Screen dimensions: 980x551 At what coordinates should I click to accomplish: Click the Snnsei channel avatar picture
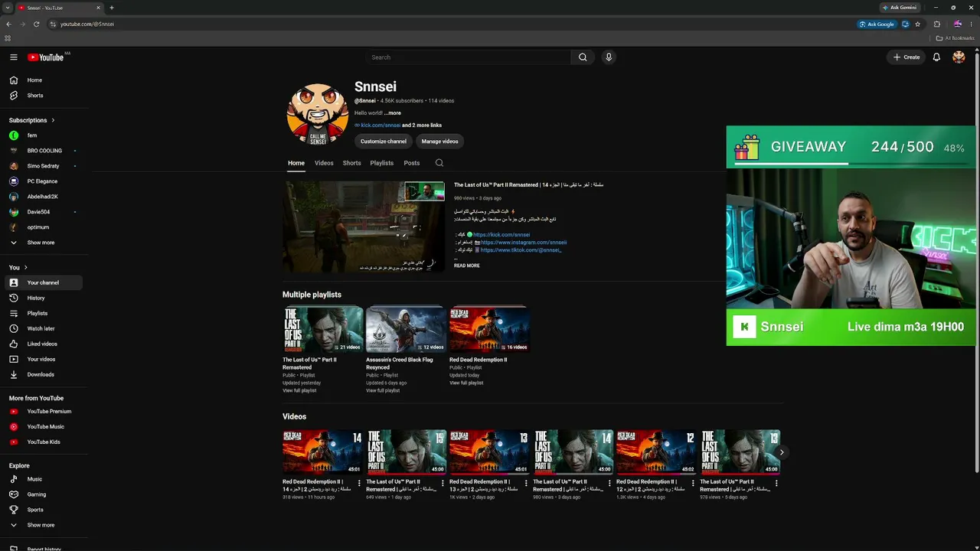click(317, 115)
